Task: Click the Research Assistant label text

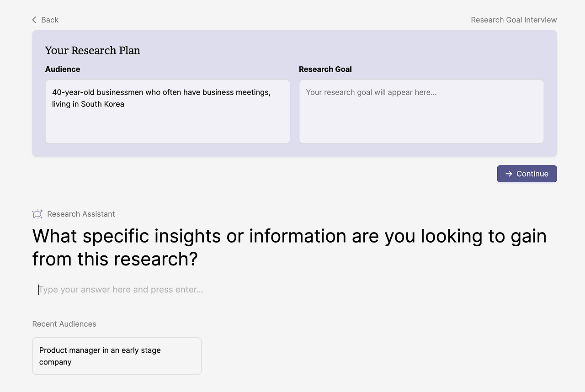Action: 81,214
